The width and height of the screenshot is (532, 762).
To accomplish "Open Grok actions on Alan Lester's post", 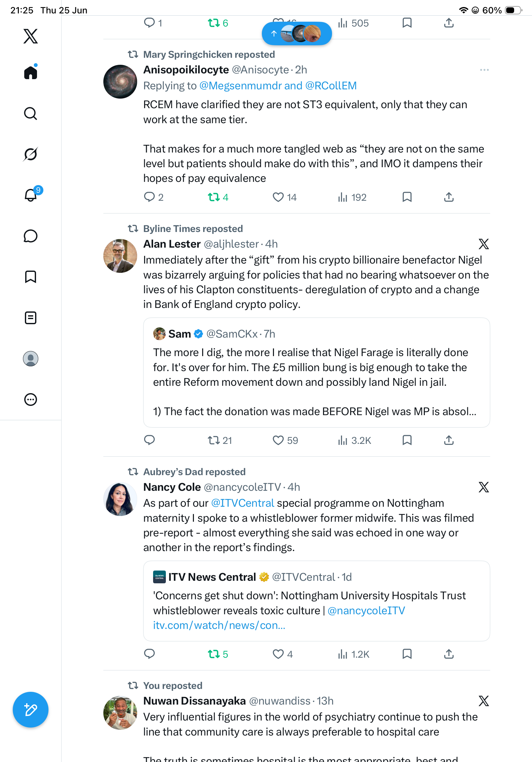I will point(484,244).
